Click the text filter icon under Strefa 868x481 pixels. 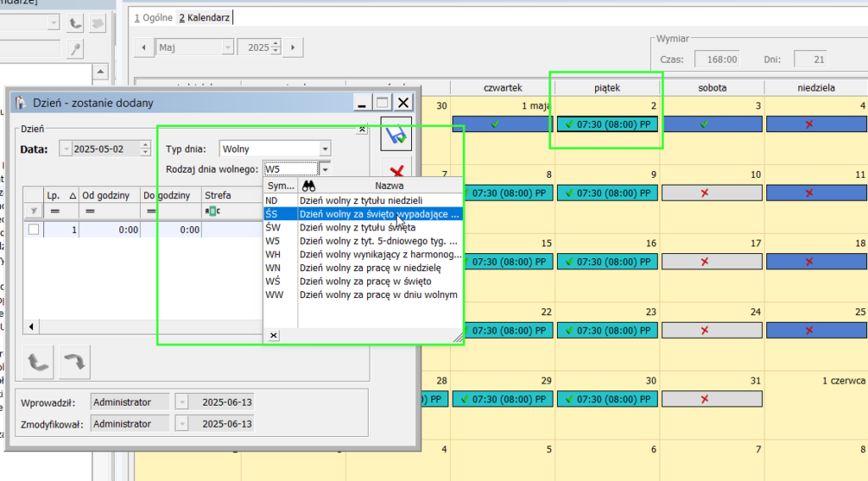click(213, 211)
